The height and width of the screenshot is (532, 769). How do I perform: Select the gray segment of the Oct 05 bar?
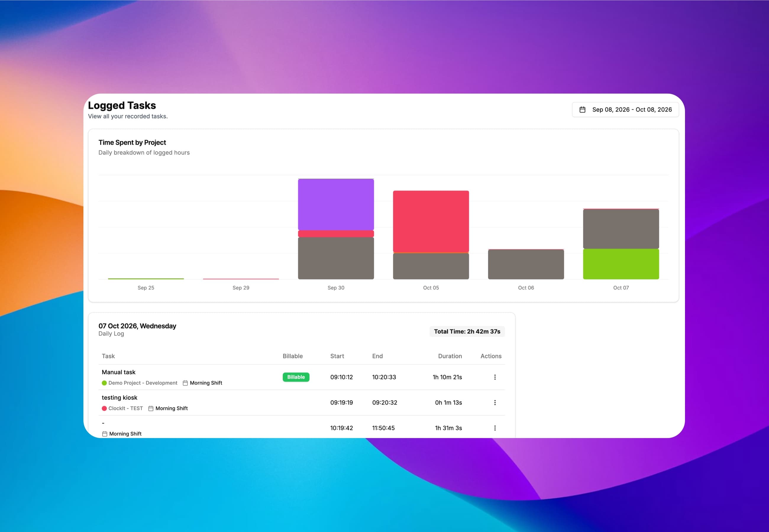tap(431, 266)
